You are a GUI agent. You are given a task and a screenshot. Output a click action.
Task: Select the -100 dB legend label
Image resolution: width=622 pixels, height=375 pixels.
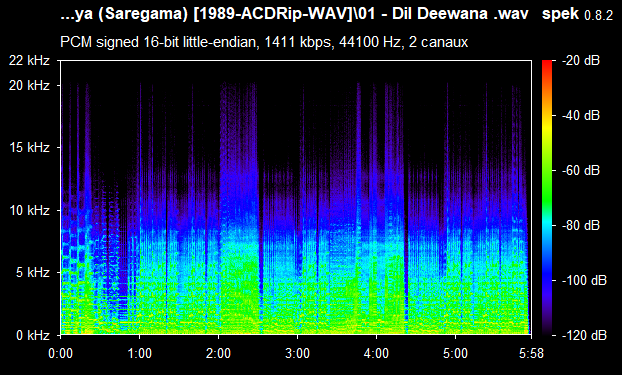585,281
